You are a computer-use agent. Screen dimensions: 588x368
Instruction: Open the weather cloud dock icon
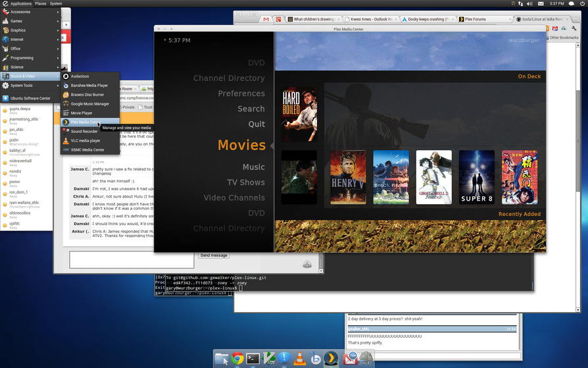(366, 359)
